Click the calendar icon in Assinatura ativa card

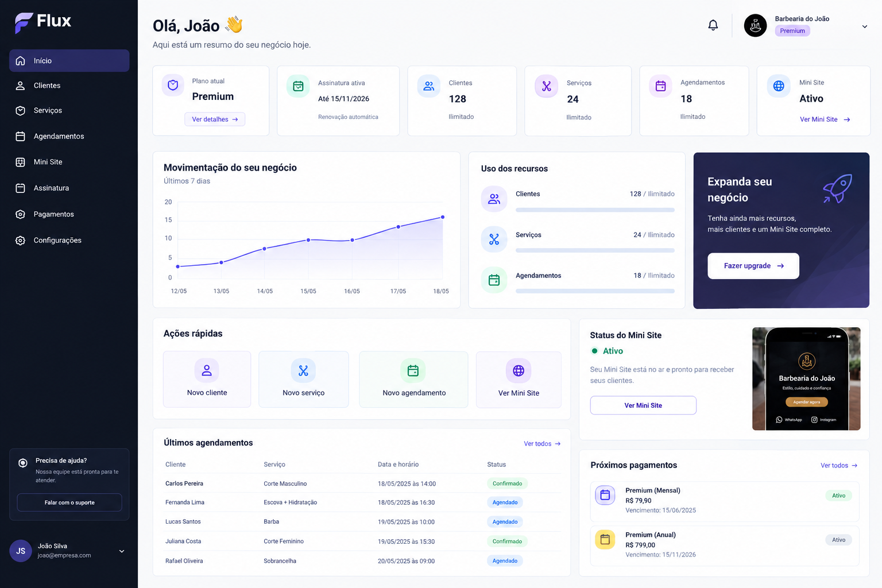click(x=298, y=86)
